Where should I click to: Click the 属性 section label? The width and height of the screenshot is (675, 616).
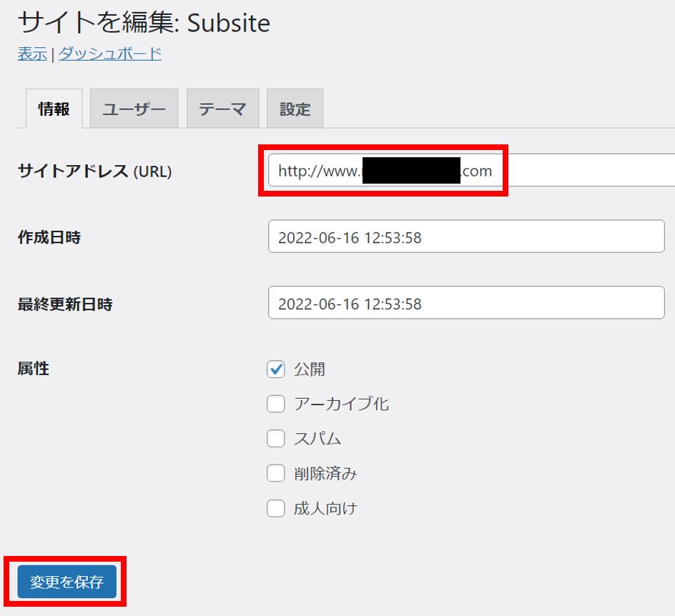[x=34, y=369]
